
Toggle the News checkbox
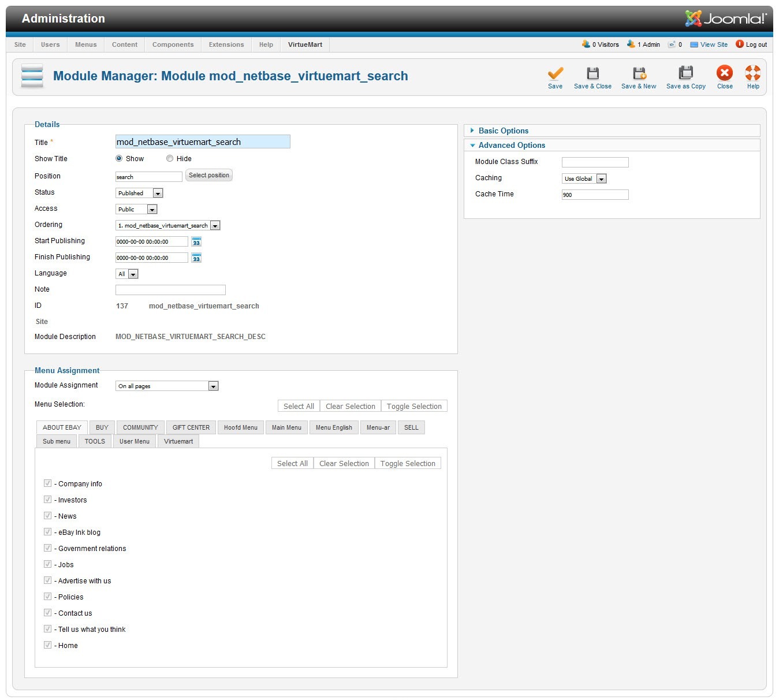tap(47, 516)
